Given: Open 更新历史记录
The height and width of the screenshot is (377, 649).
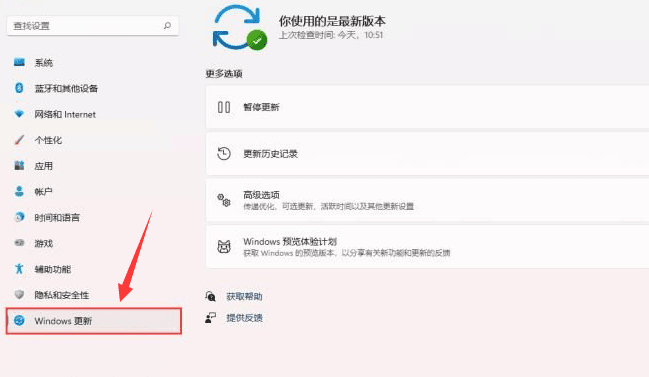Looking at the screenshot, I should [x=428, y=154].
